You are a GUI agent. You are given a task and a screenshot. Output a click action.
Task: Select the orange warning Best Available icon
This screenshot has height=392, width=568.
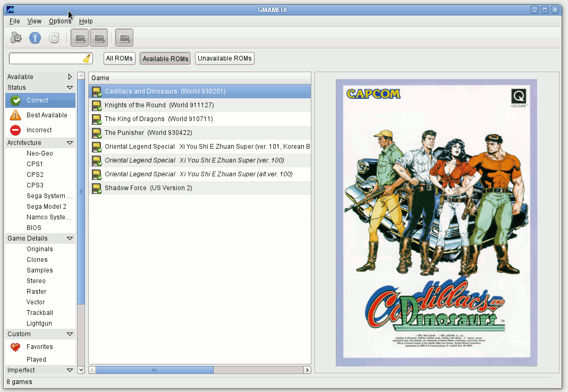[15, 115]
